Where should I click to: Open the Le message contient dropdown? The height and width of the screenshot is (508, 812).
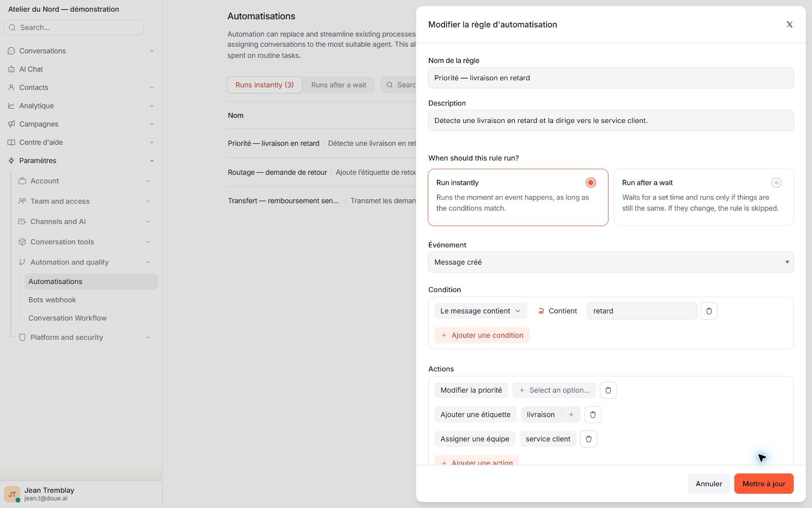(x=481, y=311)
